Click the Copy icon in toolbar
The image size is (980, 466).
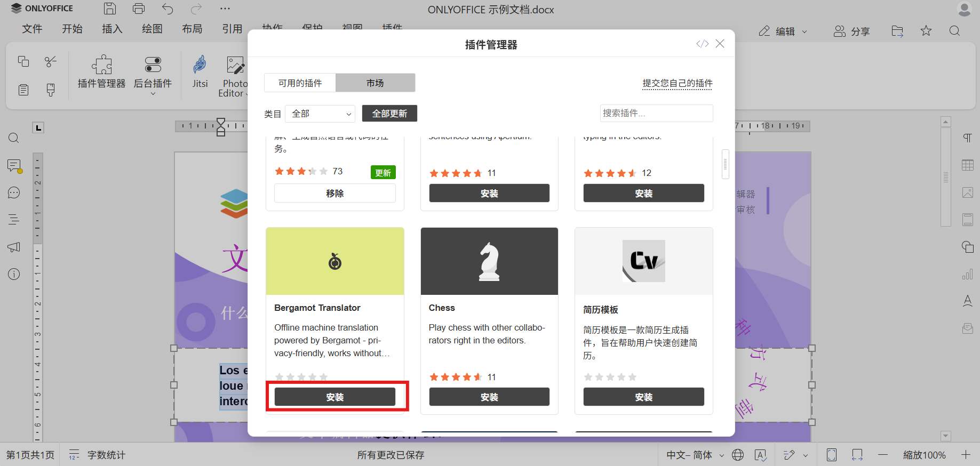[x=23, y=61]
